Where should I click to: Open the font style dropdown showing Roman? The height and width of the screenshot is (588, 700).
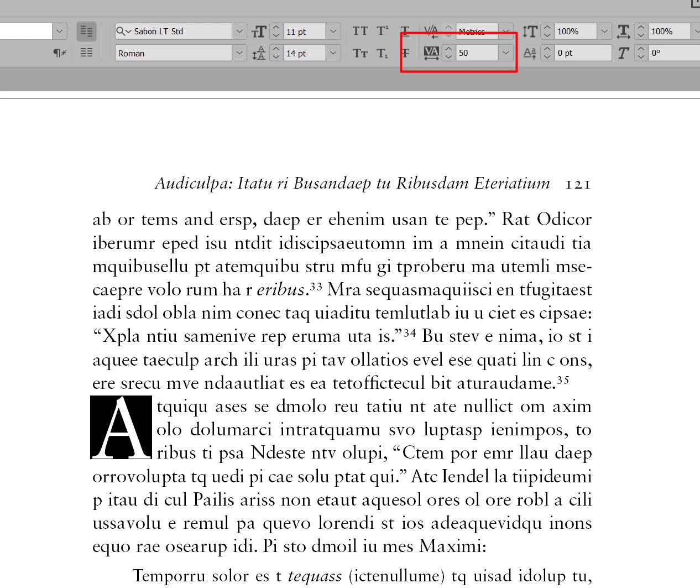click(239, 53)
